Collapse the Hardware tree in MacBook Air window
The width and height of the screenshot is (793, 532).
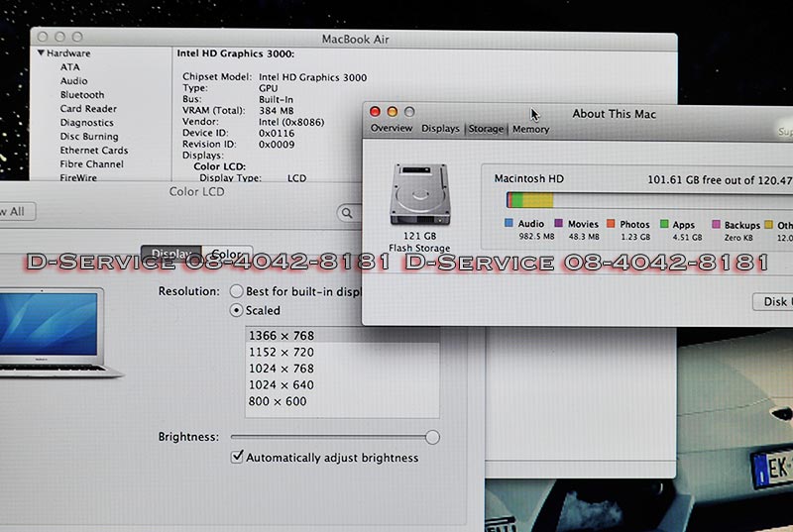[41, 53]
